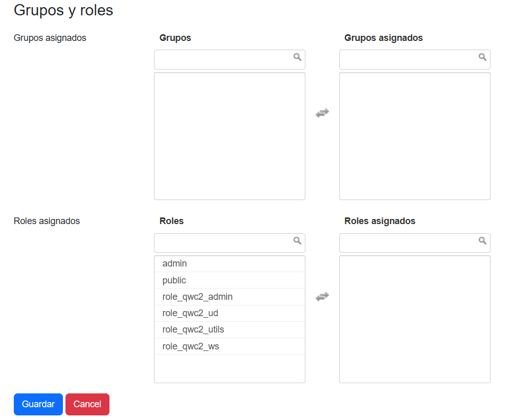This screenshot has width=509, height=420.
Task: Focus the Grupos asignados filter field
Action: coord(408,59)
